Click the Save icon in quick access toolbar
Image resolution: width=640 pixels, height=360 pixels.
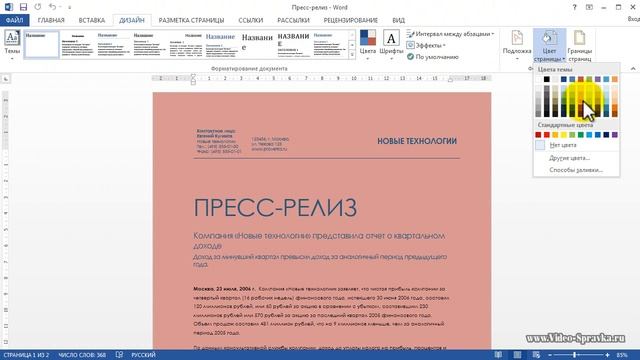(23, 7)
